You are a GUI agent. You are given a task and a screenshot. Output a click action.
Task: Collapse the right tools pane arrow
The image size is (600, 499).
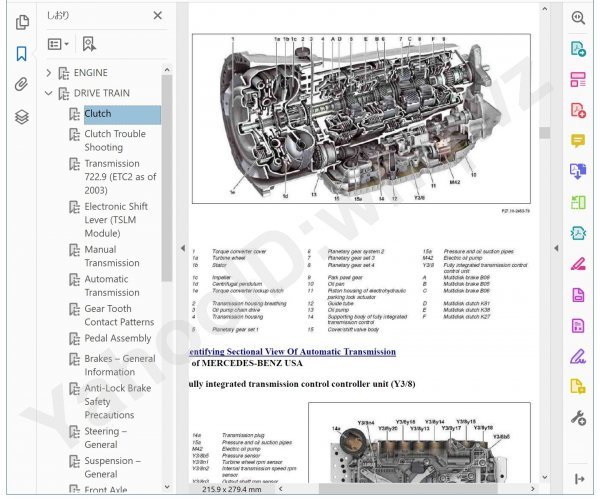(556, 248)
